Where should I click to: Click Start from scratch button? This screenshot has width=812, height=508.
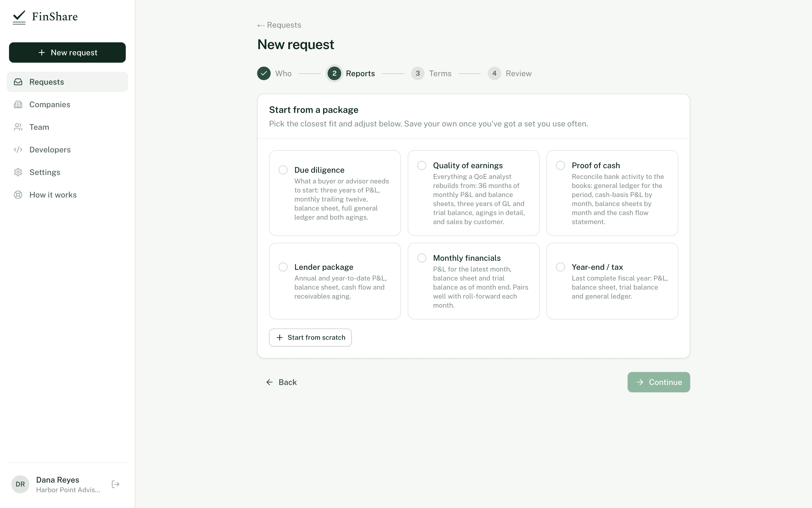pyautogui.click(x=310, y=337)
